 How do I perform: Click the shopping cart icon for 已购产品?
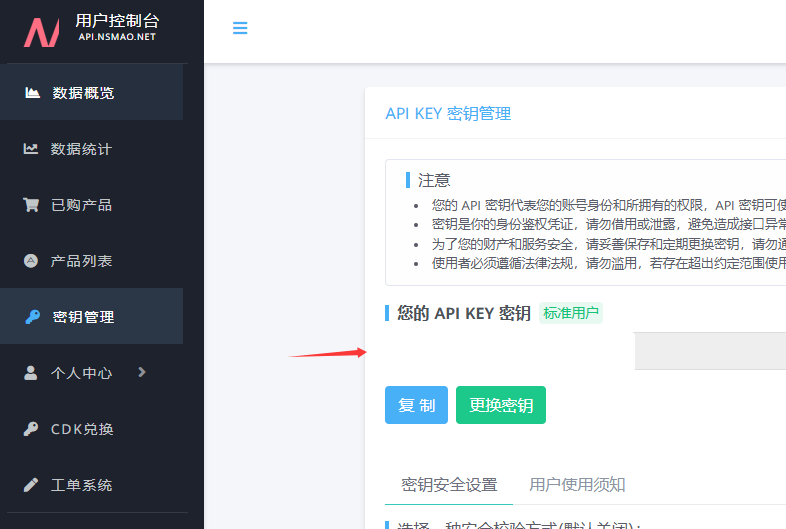(x=32, y=205)
